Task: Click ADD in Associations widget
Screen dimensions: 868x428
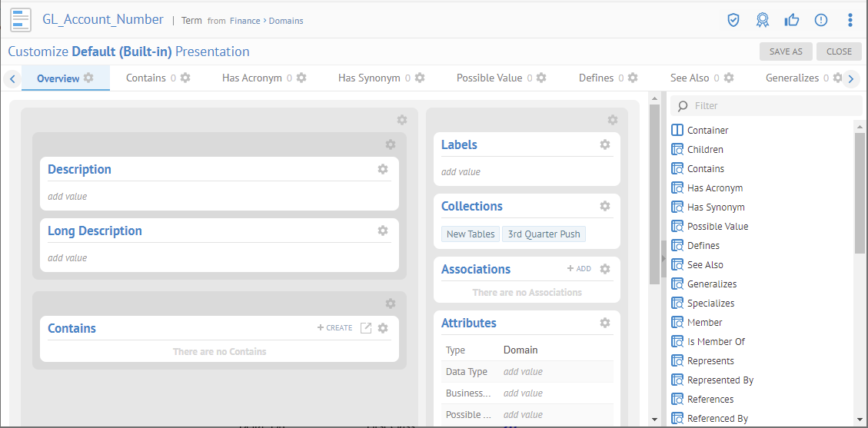Action: 579,269
